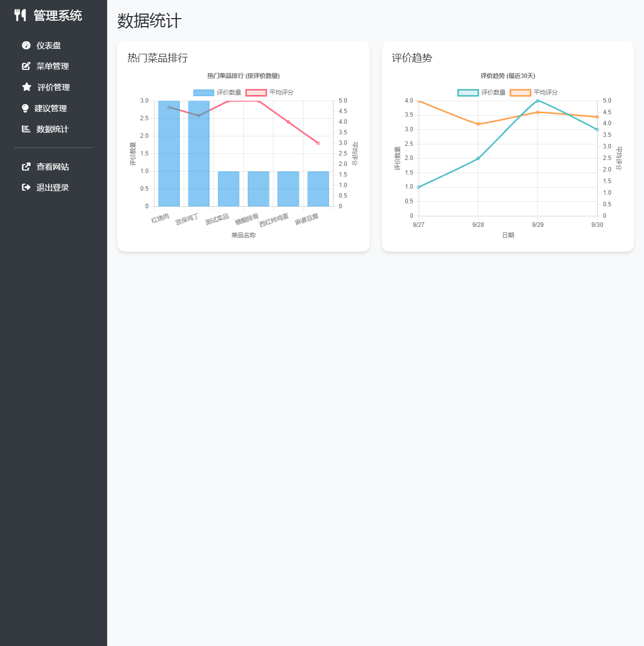Toggle teal 评价数量 legend in trend chart
644x646 pixels.
click(x=481, y=93)
